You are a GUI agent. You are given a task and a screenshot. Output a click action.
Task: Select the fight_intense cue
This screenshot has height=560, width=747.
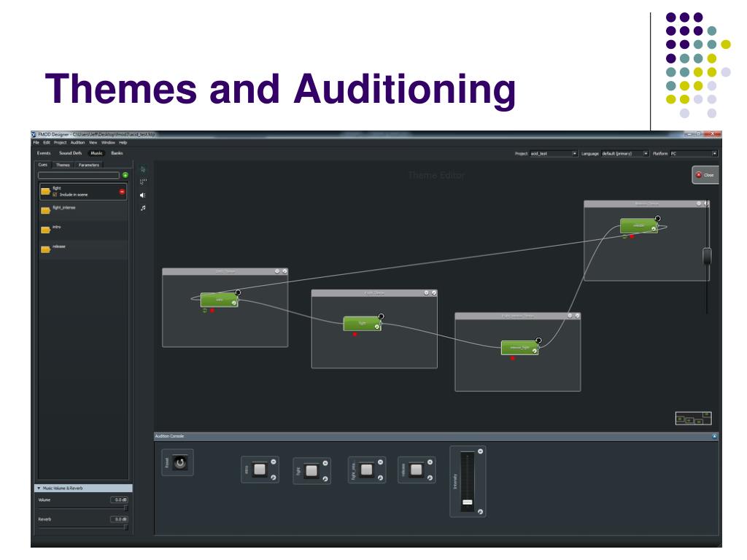83,211
